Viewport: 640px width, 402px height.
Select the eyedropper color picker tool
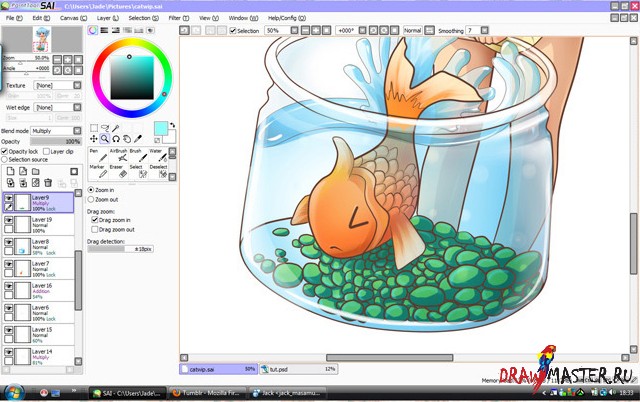(x=138, y=139)
